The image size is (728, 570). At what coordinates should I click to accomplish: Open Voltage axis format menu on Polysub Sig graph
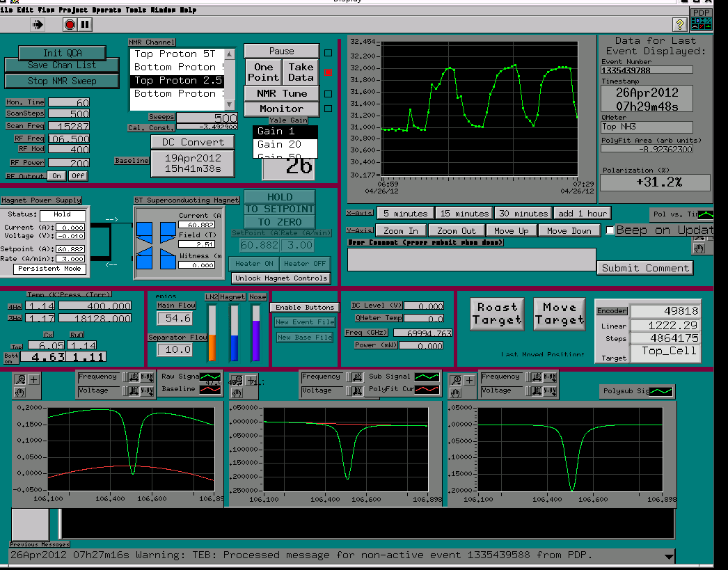[x=550, y=391]
